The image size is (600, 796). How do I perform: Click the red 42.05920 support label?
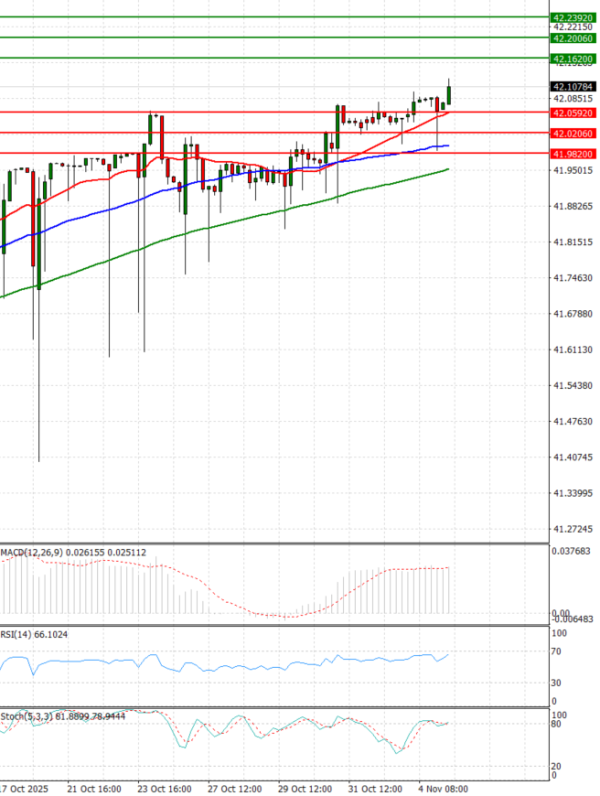point(574,113)
